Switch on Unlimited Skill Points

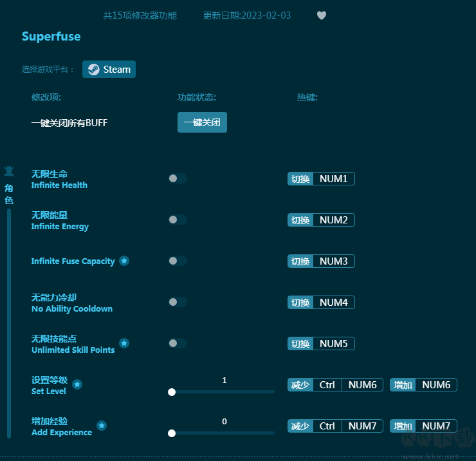178,343
